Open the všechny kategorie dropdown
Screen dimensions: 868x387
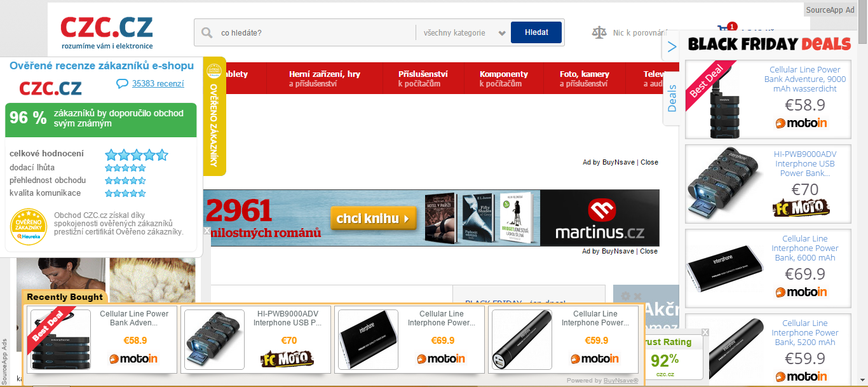click(464, 32)
